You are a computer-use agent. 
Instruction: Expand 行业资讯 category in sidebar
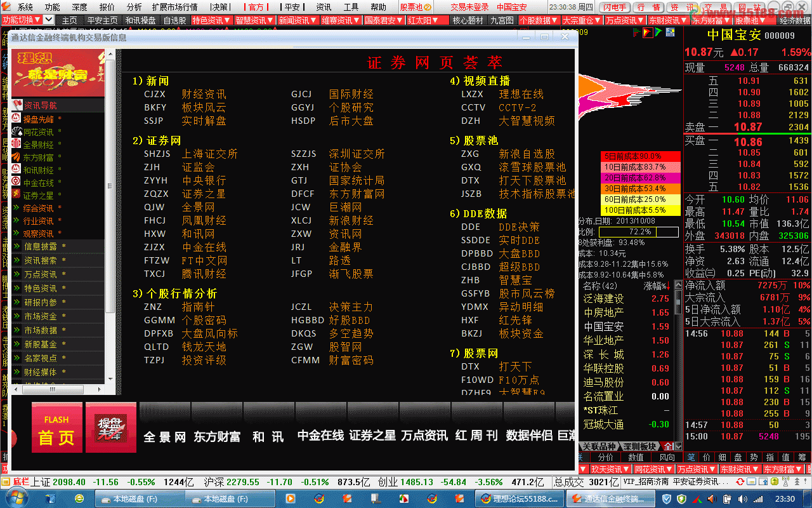click(38, 221)
